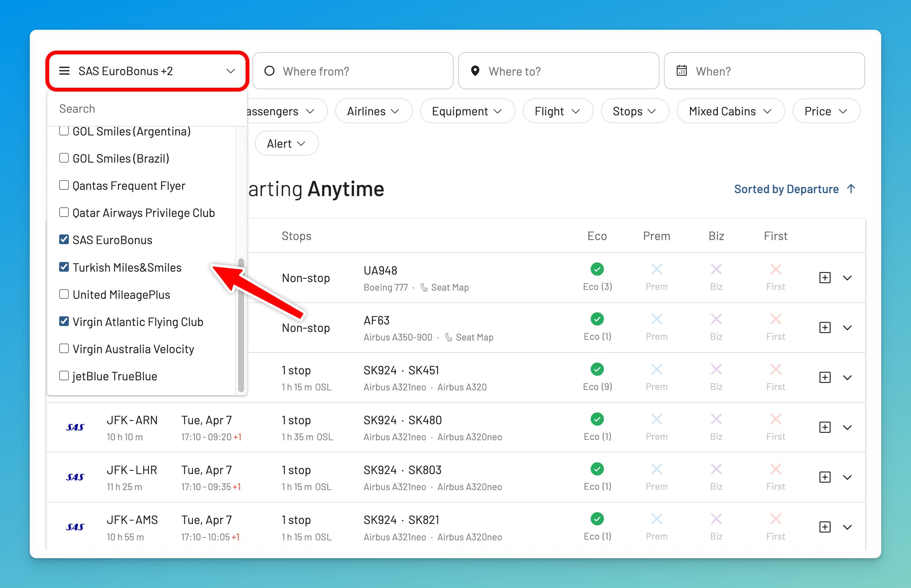Uncheck SAS EuroBonus option
The width and height of the screenshot is (911, 588).
64,240
